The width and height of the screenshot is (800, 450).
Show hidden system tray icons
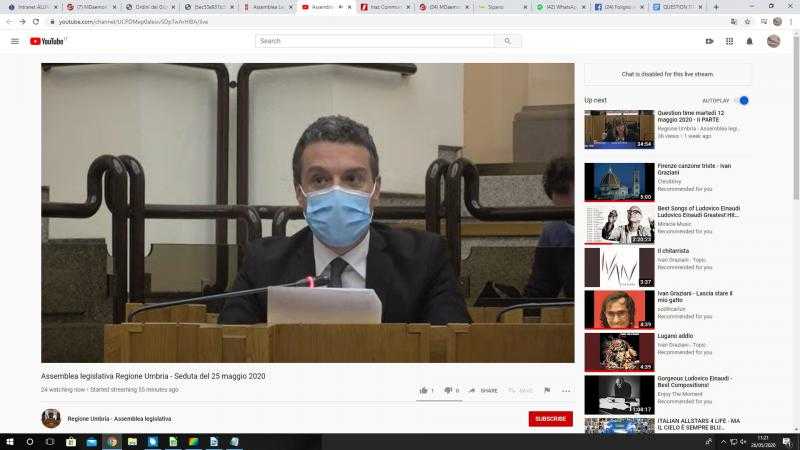723,442
